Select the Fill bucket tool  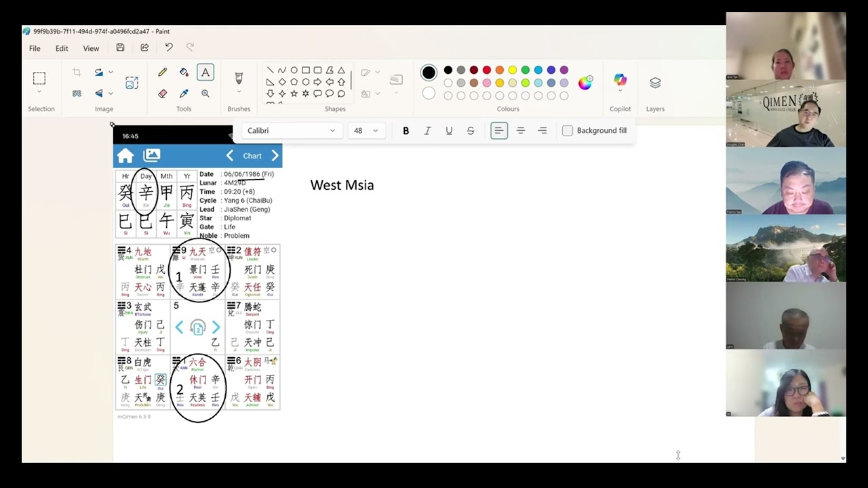click(x=184, y=72)
